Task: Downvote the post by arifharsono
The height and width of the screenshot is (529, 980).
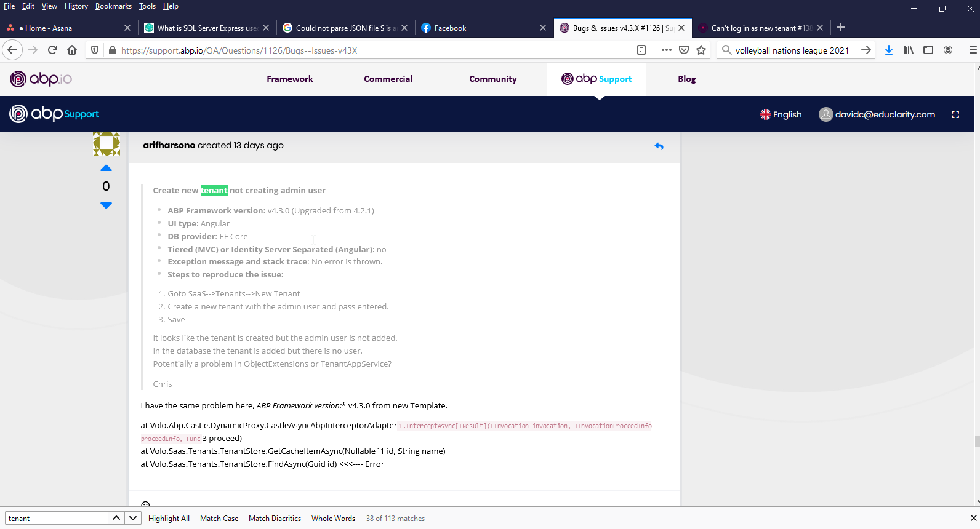Action: pos(106,205)
